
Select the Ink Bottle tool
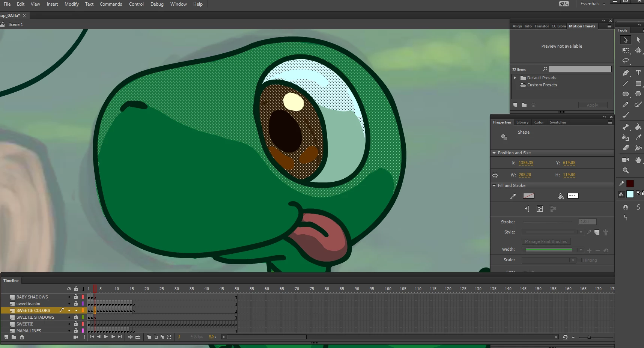pyautogui.click(x=625, y=137)
